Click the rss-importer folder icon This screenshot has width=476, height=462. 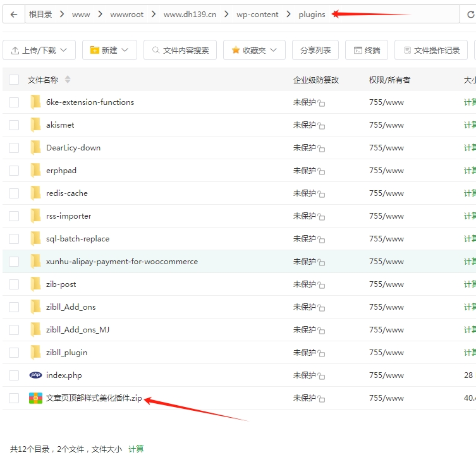pos(35,216)
